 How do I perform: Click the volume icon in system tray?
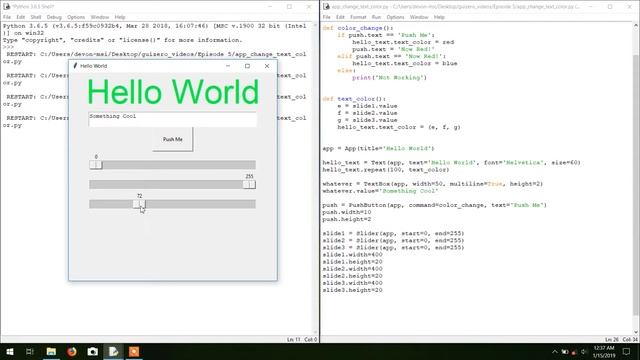pos(584,352)
